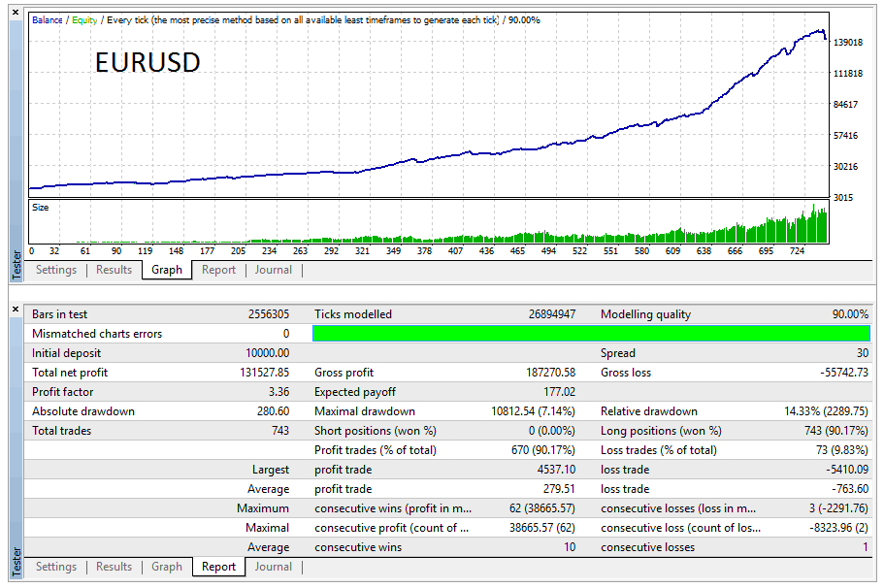Click the blue Balance legend label
The width and height of the screenshot is (884, 588).
point(48,20)
